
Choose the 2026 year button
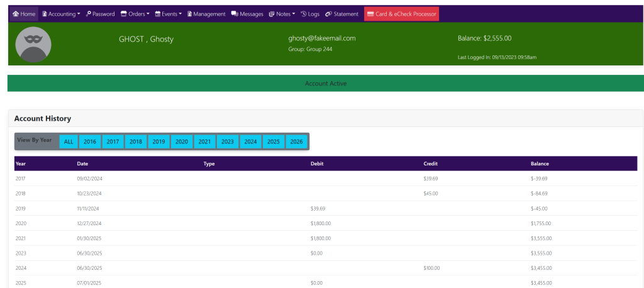(296, 141)
